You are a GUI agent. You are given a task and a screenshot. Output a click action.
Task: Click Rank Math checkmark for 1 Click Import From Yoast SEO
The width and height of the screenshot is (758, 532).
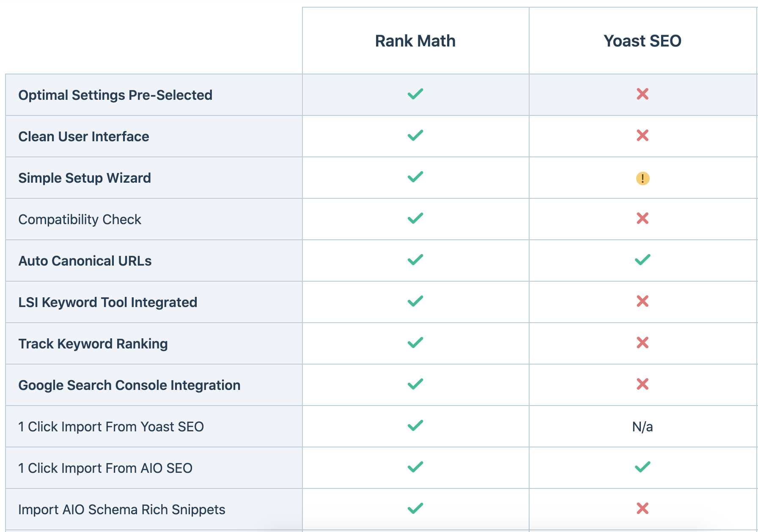tap(415, 425)
